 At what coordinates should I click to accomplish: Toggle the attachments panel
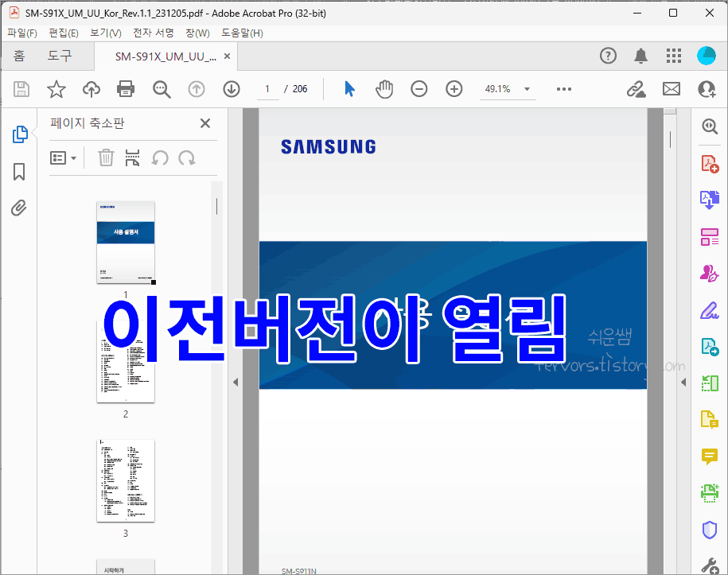[18, 208]
